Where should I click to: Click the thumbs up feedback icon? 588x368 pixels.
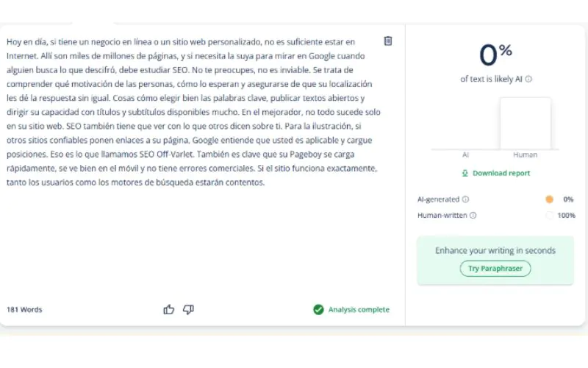169,310
